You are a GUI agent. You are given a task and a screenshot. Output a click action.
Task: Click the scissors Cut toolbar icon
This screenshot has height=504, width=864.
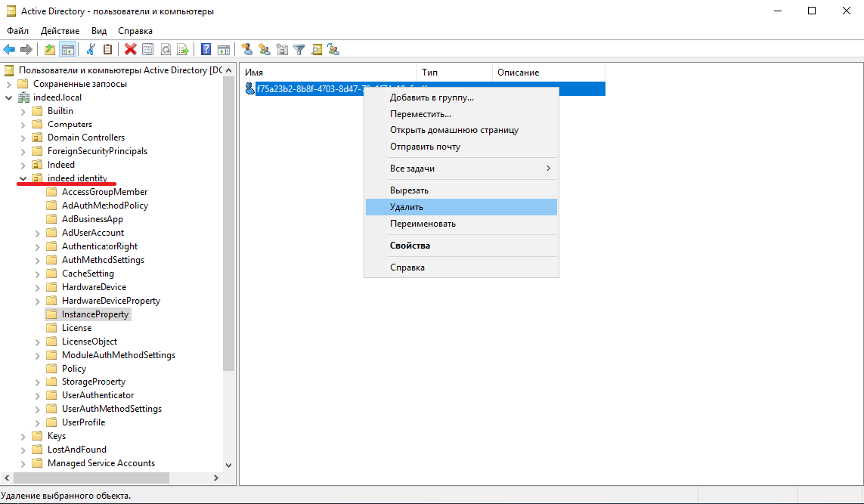tap(91, 49)
